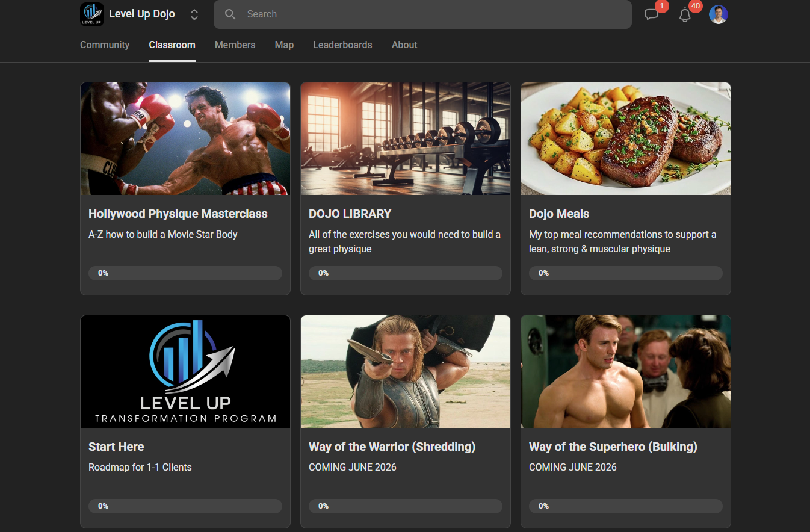Click COMING JUNE 2026 under Way of the Warrior

pos(353,467)
